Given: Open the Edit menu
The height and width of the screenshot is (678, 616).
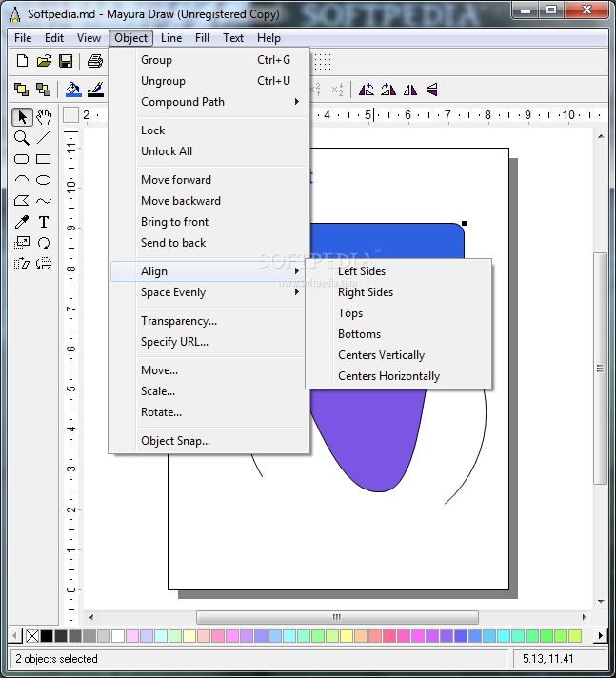Looking at the screenshot, I should (x=54, y=38).
